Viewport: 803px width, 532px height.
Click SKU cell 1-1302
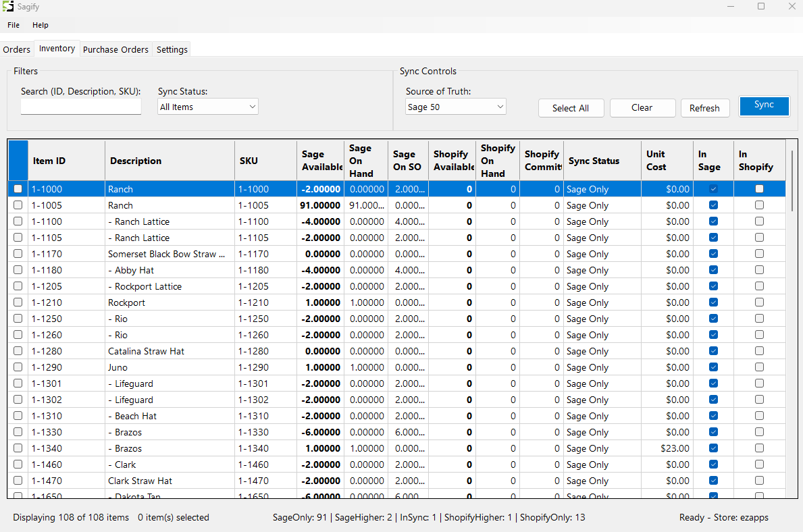click(266, 400)
